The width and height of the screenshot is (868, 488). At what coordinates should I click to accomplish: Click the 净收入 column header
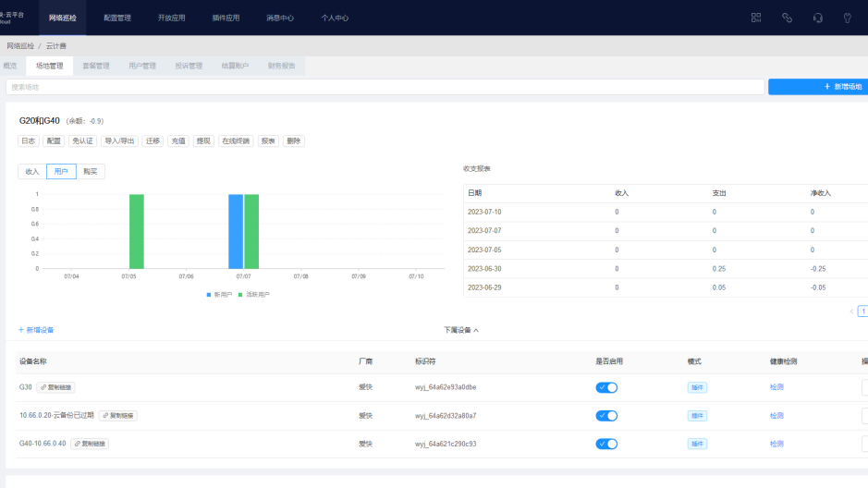pyautogui.click(x=820, y=193)
